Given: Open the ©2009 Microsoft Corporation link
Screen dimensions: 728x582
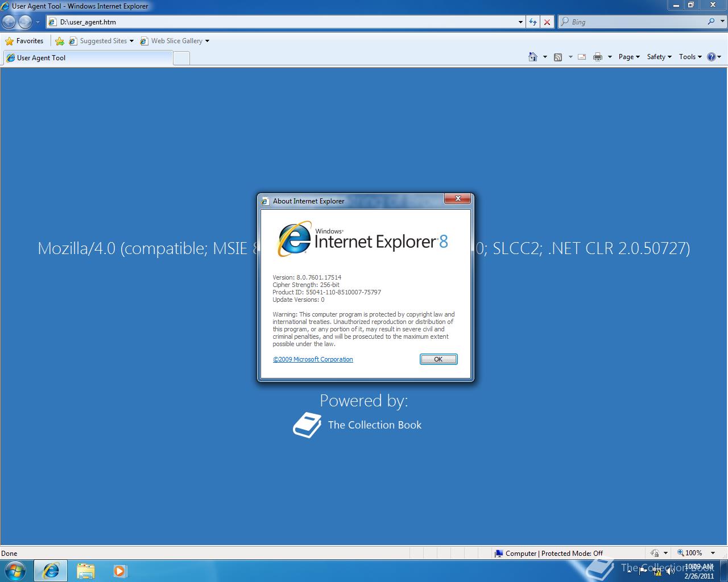Looking at the screenshot, I should (x=313, y=359).
